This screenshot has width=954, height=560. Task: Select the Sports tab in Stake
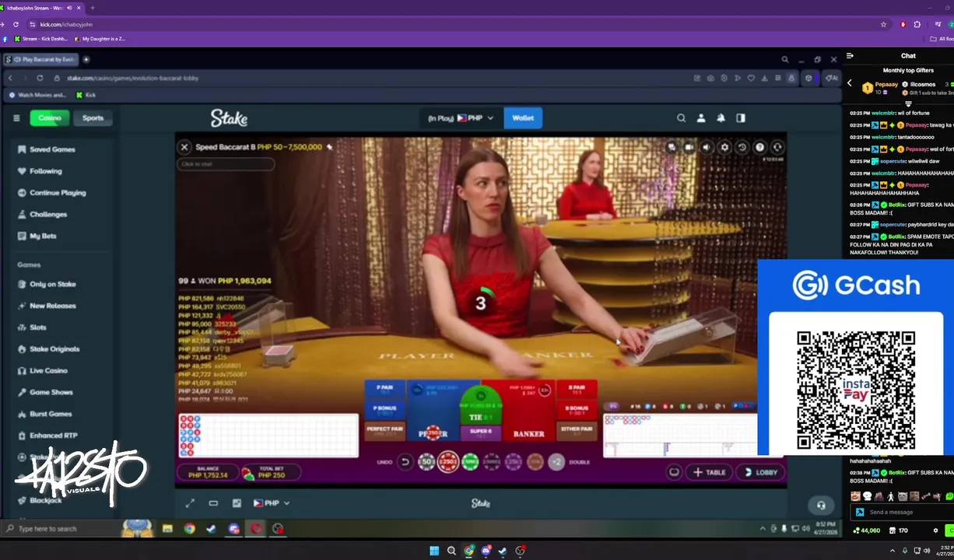point(93,118)
